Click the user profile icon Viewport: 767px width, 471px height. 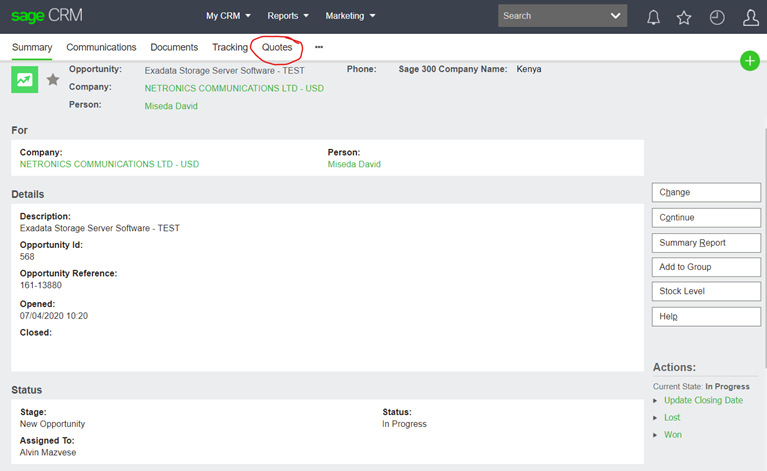click(751, 17)
